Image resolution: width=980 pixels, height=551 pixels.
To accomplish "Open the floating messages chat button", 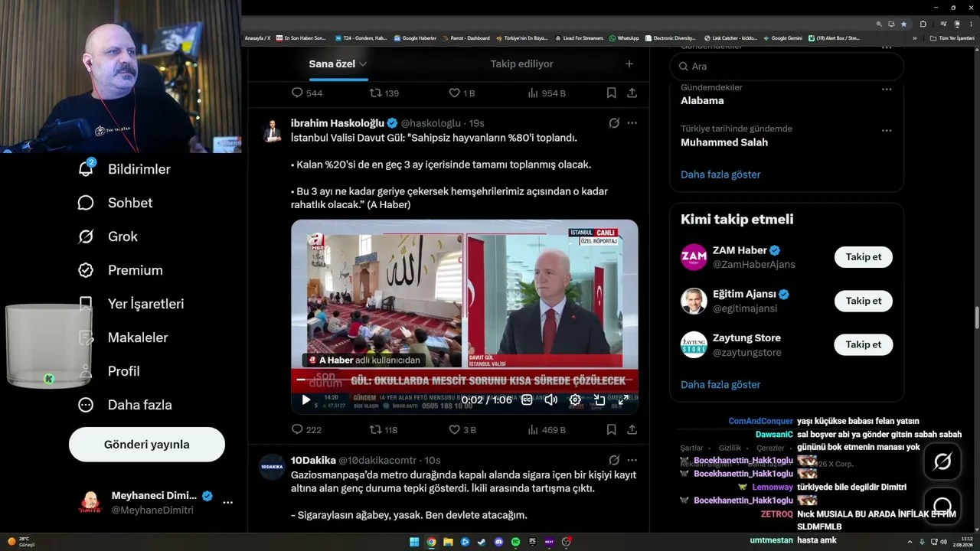I will click(x=942, y=506).
